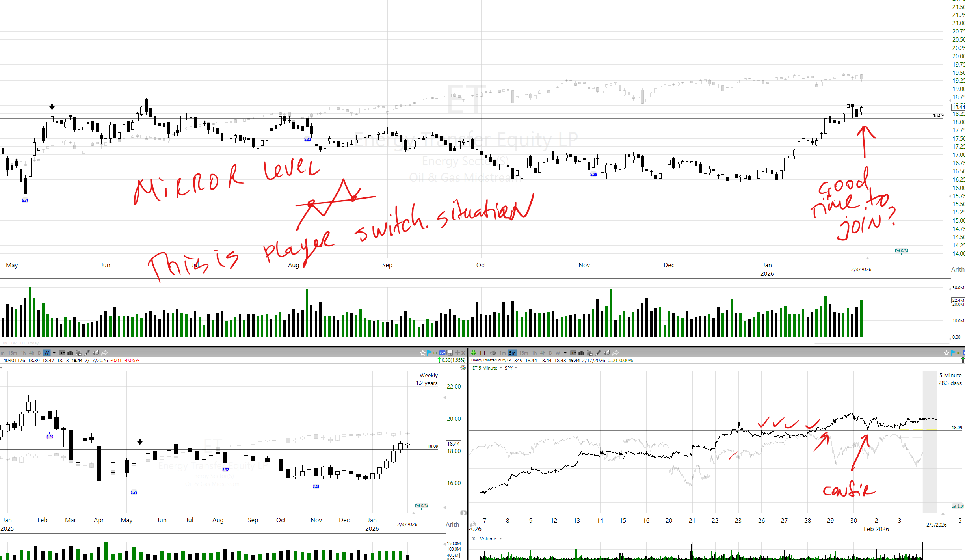
Task: Open drawing tools pencil in 5-minute chart
Action: point(598,353)
